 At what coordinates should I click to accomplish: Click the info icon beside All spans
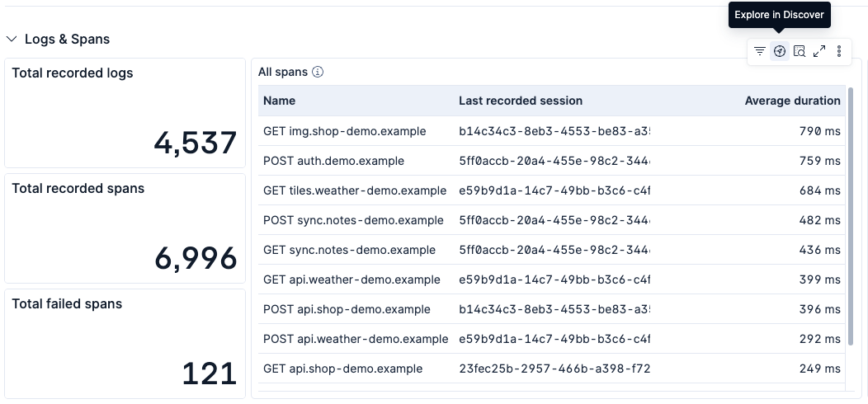pyautogui.click(x=317, y=72)
